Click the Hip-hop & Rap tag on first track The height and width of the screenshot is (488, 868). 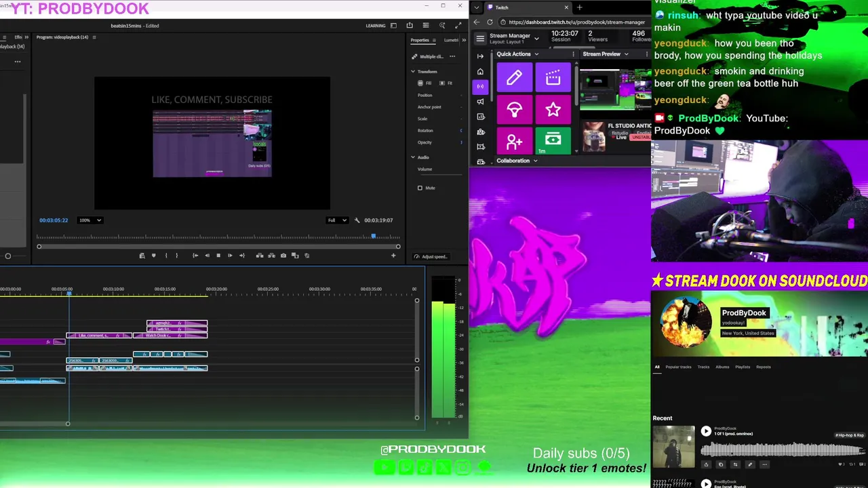click(850, 435)
